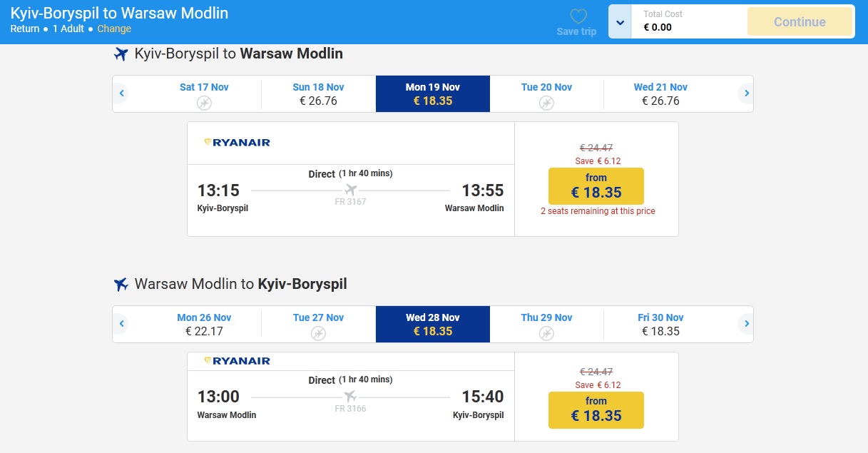Click the Ryanair logo on outbound flight
This screenshot has height=453, width=868.
237,143
